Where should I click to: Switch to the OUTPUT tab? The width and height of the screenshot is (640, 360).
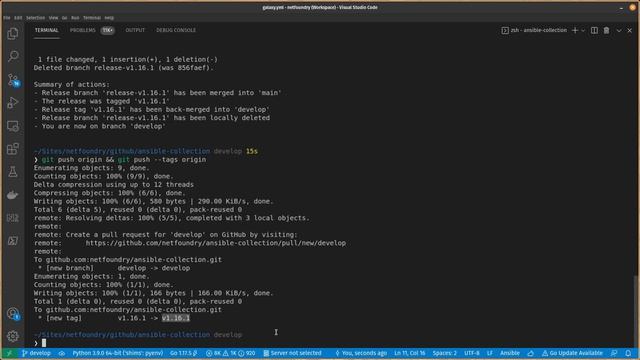click(x=135, y=30)
